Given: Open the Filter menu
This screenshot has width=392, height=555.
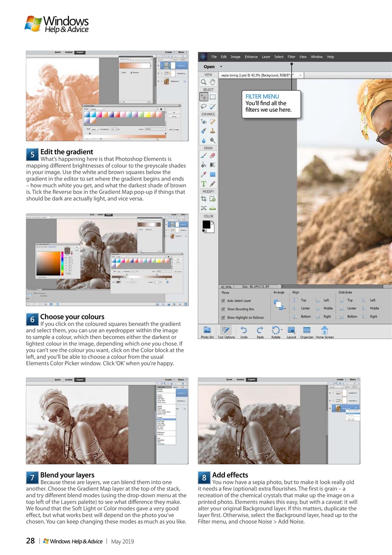Looking at the screenshot, I should [x=292, y=56].
